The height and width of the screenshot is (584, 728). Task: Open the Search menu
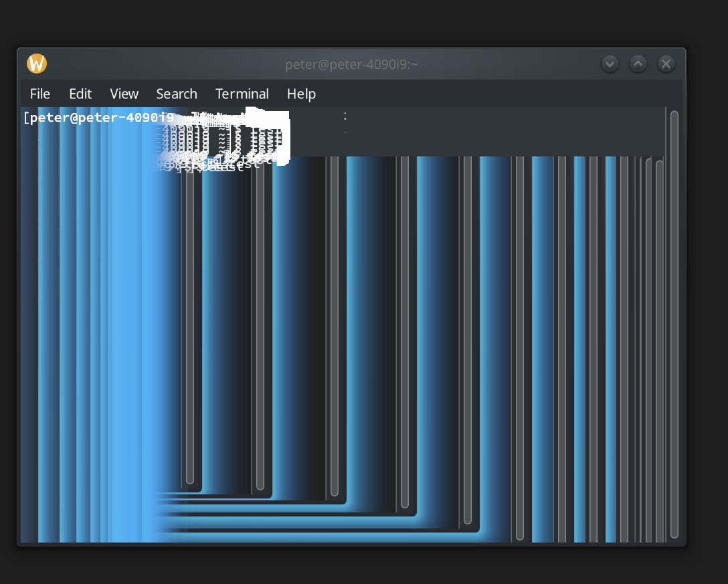(176, 94)
